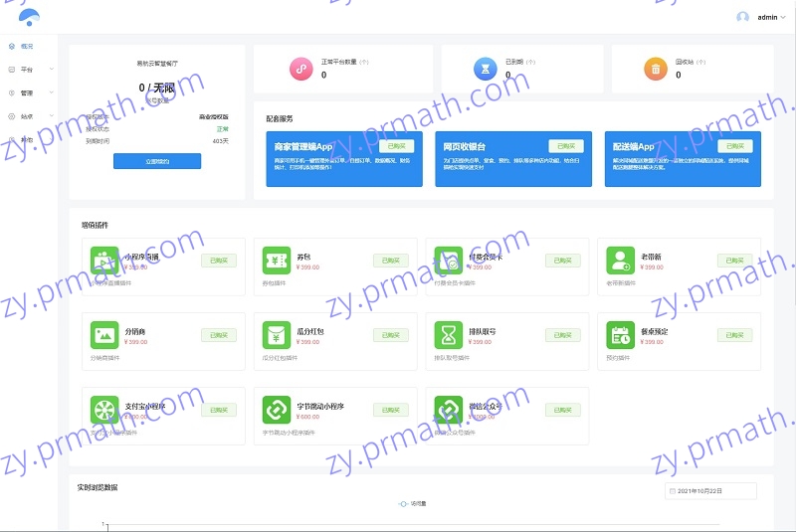This screenshot has width=796, height=532.
Task: Click the 管理 sidebar icon
Action: click(12, 92)
